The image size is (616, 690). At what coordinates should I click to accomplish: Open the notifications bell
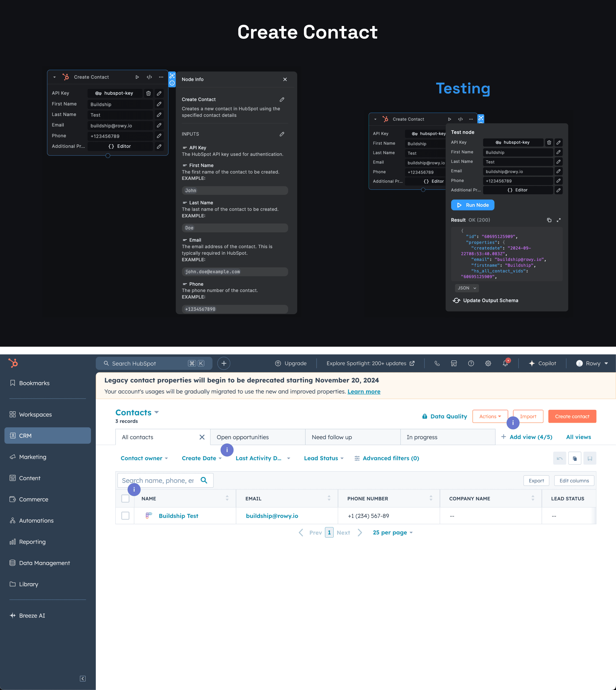pos(505,363)
